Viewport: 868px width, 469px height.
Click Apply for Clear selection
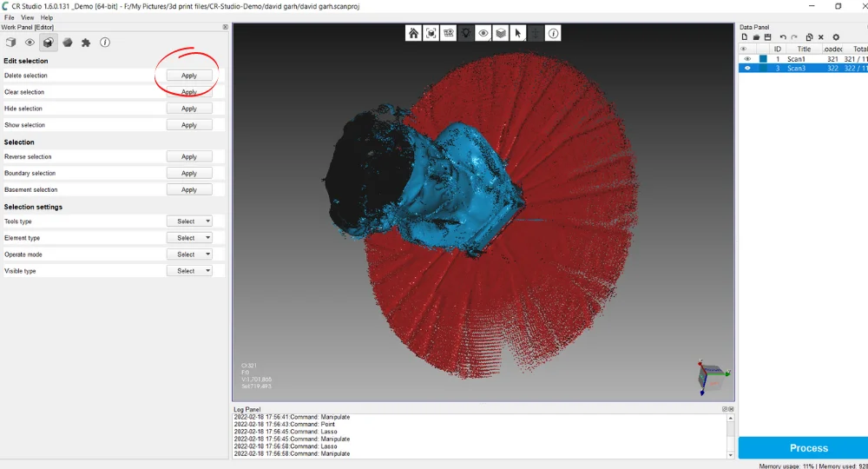pyautogui.click(x=189, y=92)
